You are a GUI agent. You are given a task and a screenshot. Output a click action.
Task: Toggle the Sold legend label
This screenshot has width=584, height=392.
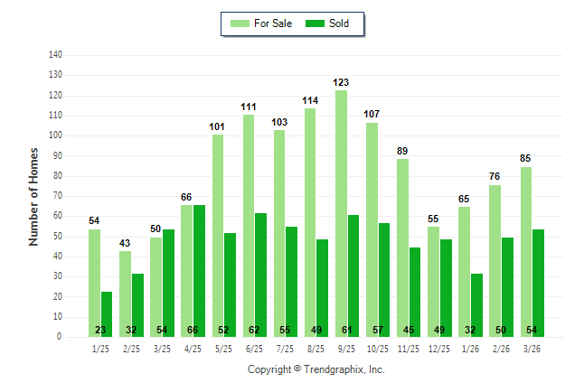point(339,23)
